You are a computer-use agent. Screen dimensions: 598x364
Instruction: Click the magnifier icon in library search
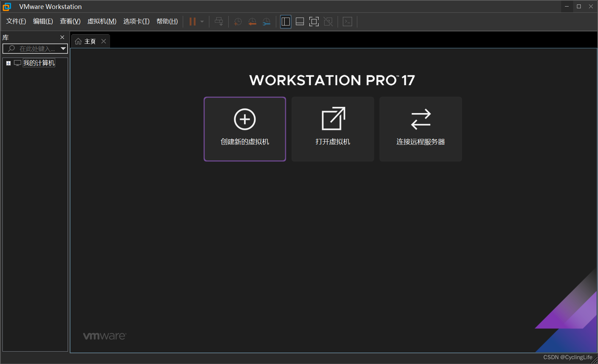coord(11,49)
